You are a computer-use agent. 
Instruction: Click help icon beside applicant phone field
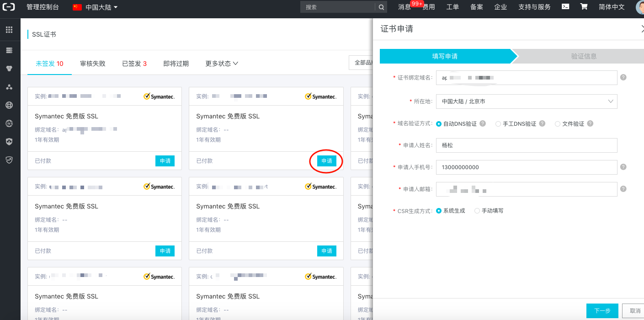623,167
